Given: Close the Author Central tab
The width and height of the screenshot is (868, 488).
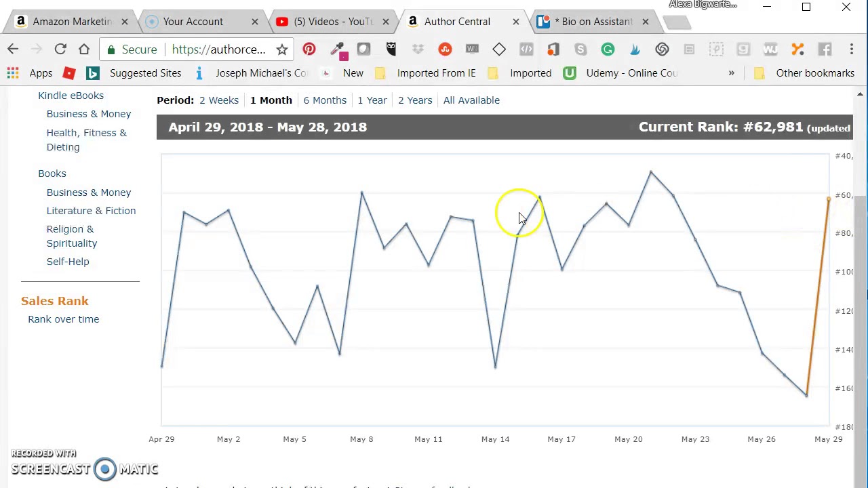Looking at the screenshot, I should 515,22.
